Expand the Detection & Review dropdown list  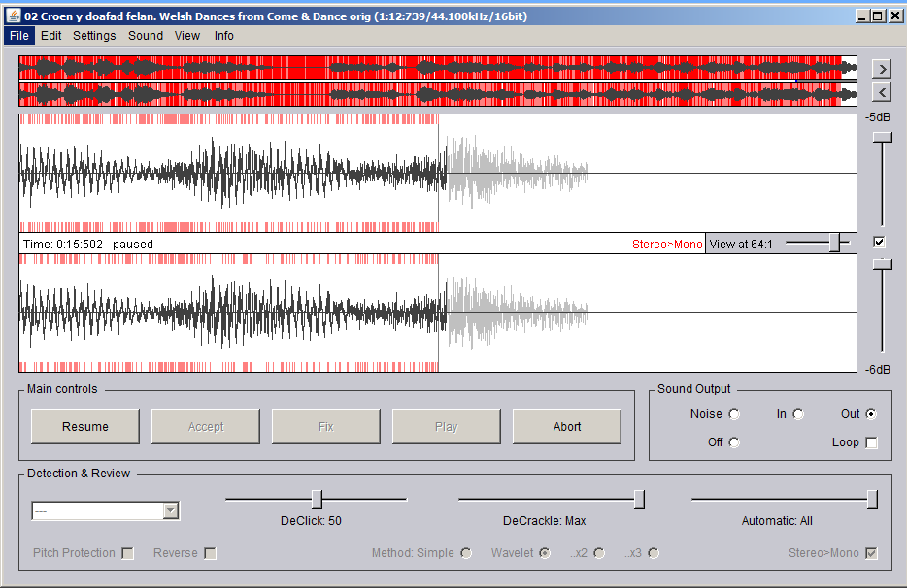point(171,510)
